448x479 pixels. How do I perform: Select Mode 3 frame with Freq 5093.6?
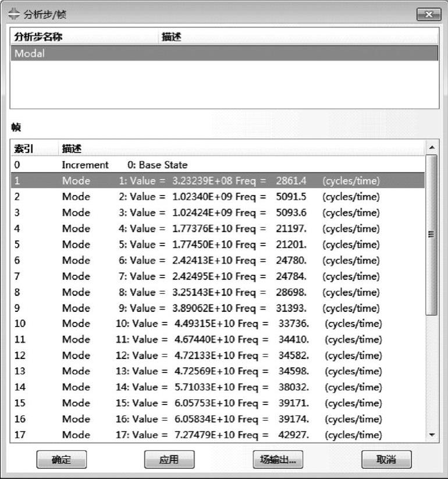tap(218, 212)
